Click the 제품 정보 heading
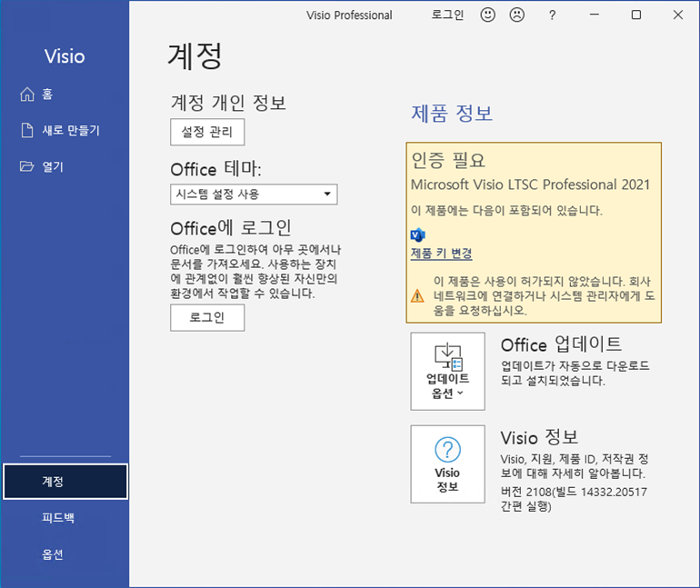 [452, 113]
